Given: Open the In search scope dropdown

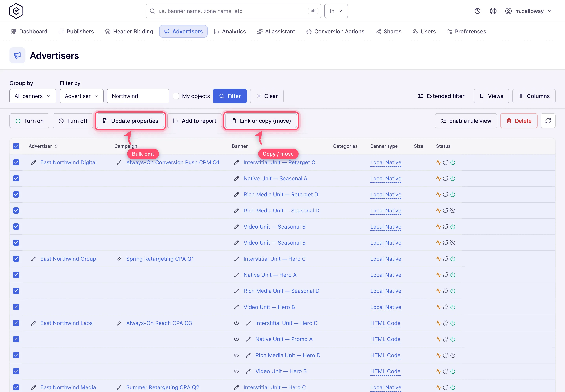Looking at the screenshot, I should [336, 11].
